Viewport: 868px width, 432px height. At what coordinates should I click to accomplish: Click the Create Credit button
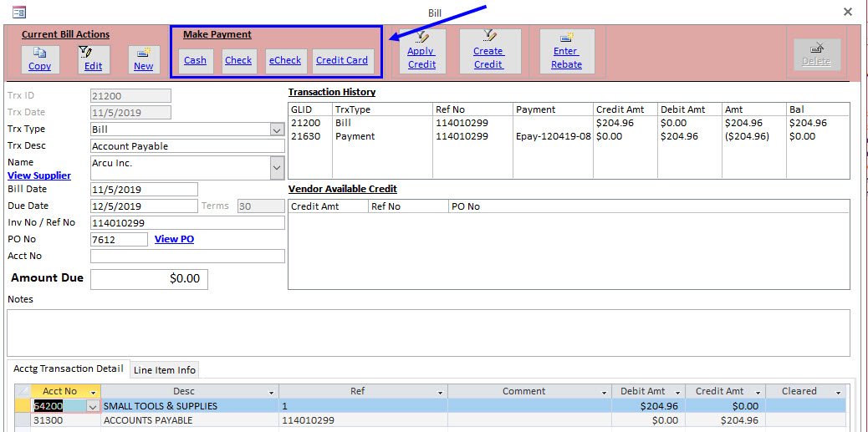coord(488,52)
